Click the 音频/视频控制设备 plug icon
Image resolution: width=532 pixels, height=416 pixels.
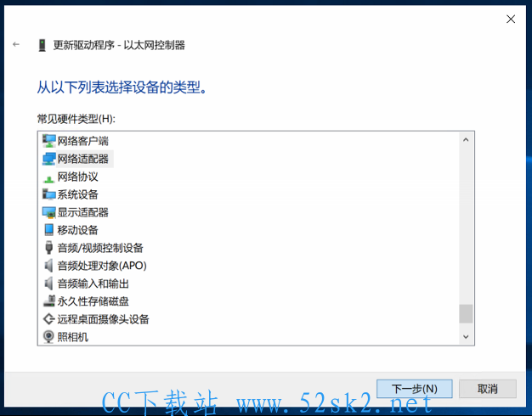pyautogui.click(x=48, y=248)
